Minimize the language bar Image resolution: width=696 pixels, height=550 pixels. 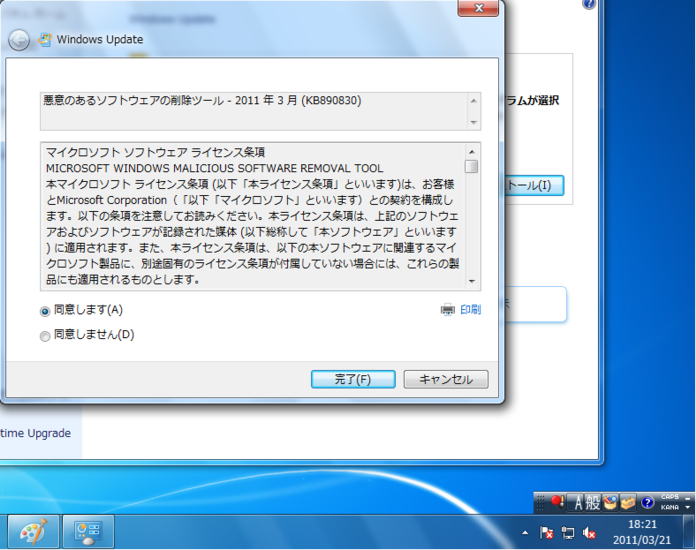tap(688, 498)
